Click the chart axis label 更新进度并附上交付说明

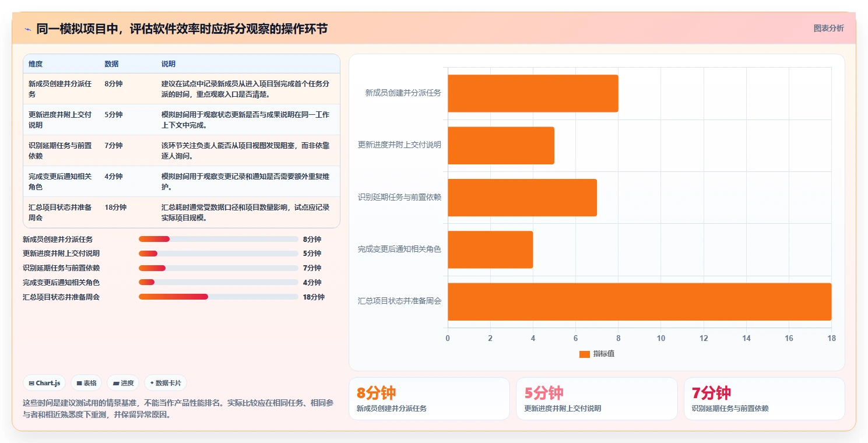click(x=399, y=145)
